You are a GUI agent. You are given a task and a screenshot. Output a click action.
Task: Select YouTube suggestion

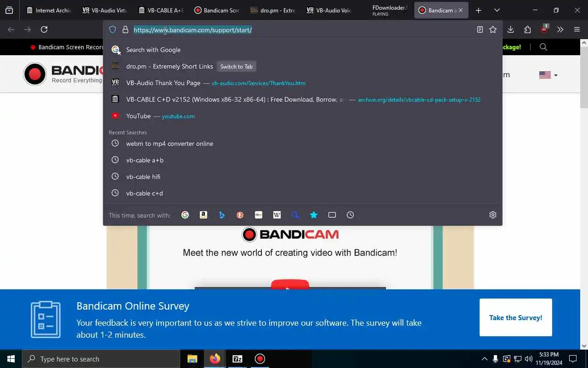tap(303, 116)
